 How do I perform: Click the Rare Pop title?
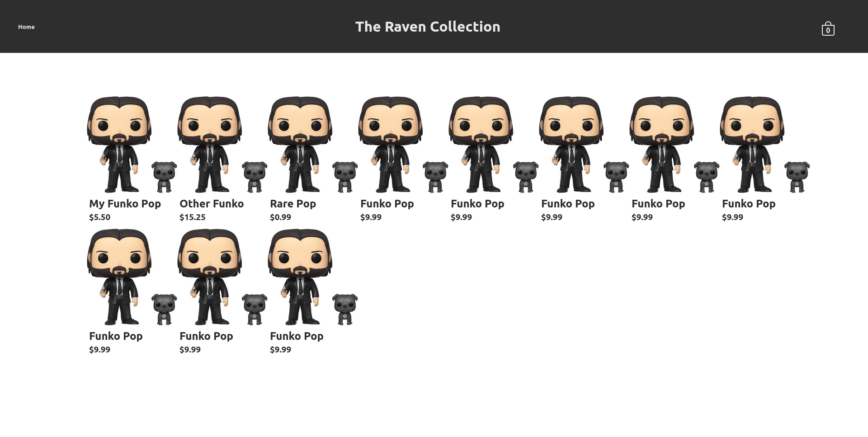pos(293,204)
